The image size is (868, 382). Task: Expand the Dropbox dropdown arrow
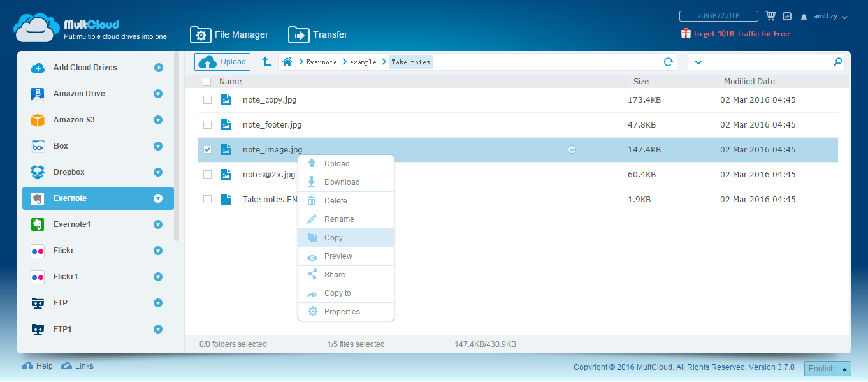158,172
